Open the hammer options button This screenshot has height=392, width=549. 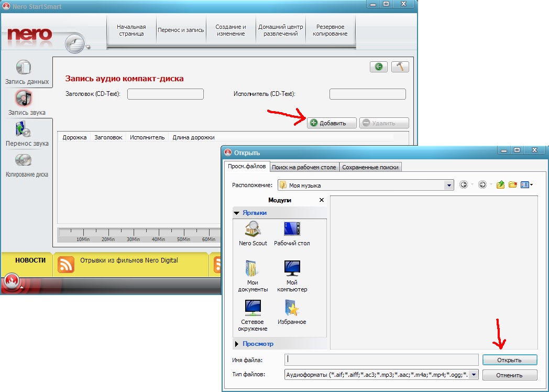click(x=400, y=67)
